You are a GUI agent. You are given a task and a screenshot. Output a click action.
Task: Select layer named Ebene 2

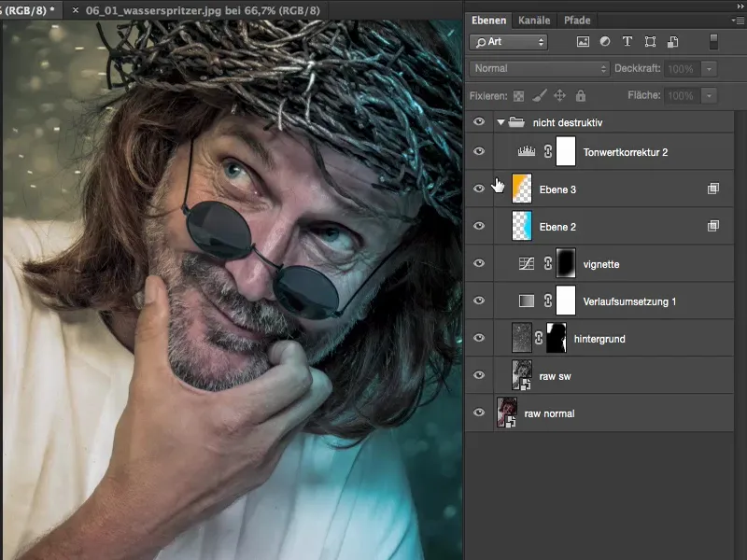[x=557, y=227]
